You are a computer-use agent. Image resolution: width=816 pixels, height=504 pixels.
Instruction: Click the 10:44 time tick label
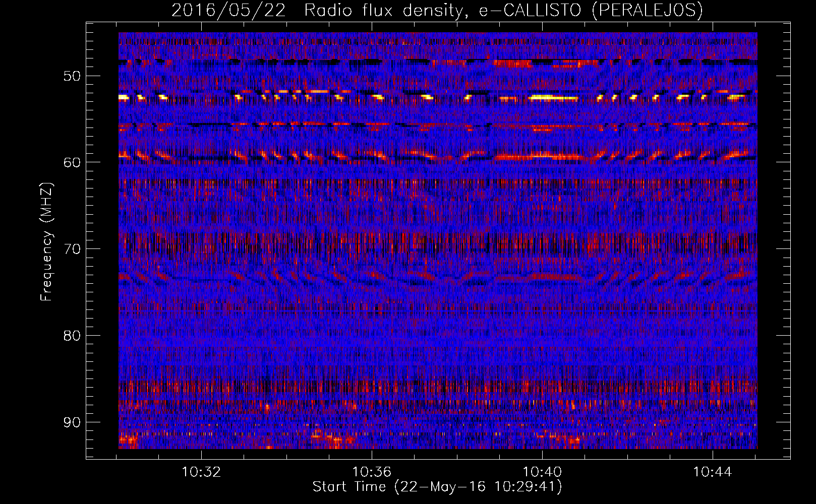pyautogui.click(x=713, y=472)
